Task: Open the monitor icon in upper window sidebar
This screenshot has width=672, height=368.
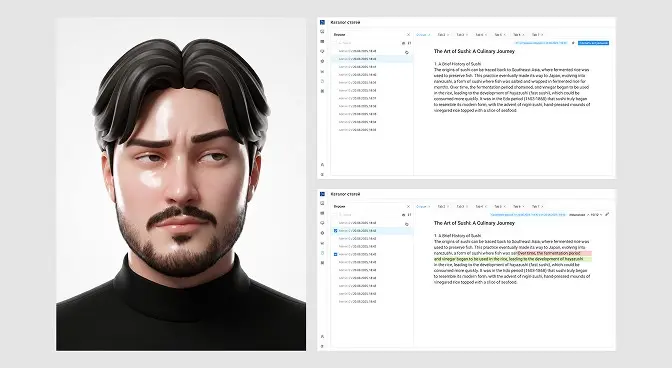Action: pyautogui.click(x=322, y=32)
